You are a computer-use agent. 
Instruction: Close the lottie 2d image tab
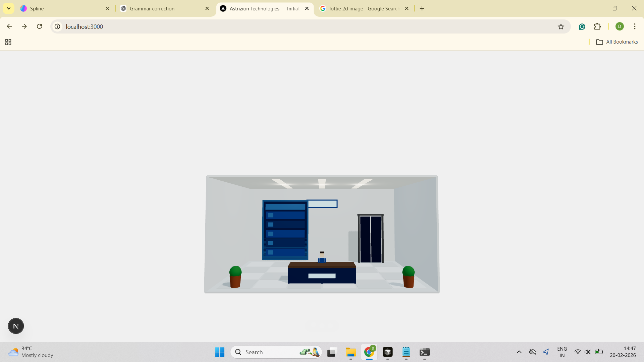tap(407, 8)
